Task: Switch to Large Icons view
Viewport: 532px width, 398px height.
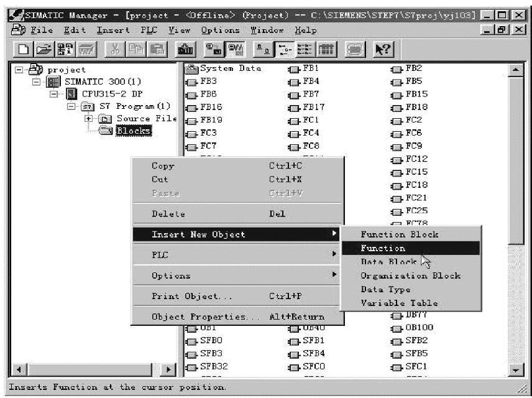Action: [263, 50]
